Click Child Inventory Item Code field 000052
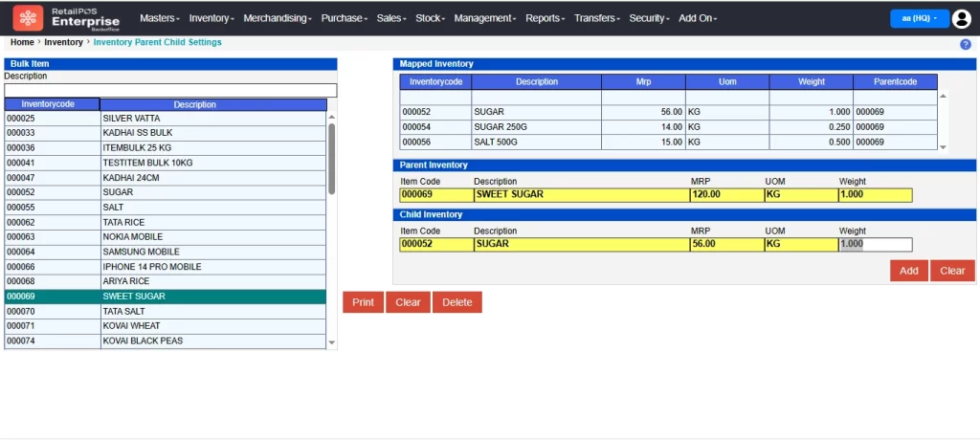The height and width of the screenshot is (440, 980). click(436, 244)
